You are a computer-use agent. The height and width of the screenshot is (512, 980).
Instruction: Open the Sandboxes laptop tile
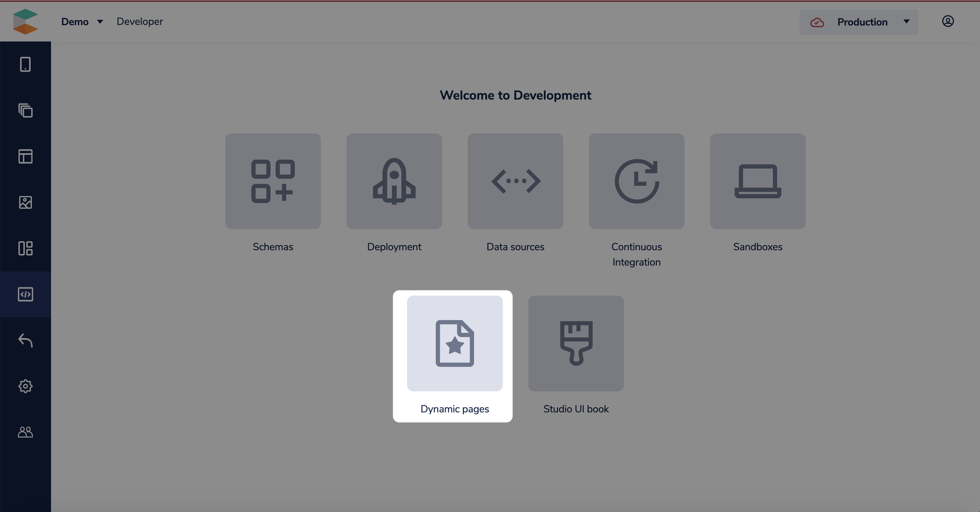[757, 181]
